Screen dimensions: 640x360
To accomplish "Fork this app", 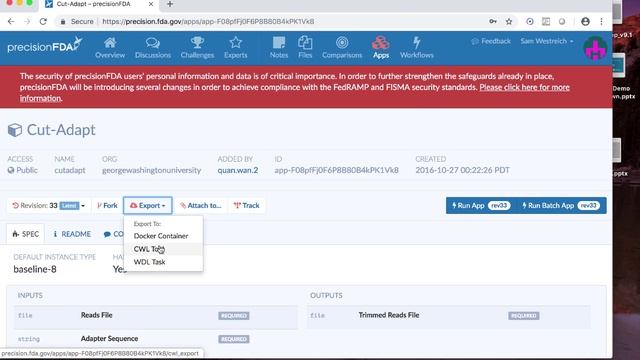I will point(107,205).
